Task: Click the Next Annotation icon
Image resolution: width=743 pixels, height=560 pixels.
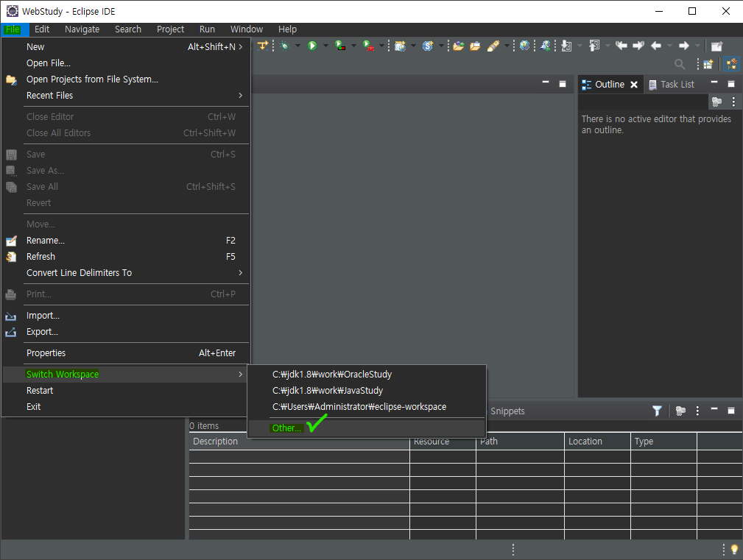Action: tap(566, 46)
